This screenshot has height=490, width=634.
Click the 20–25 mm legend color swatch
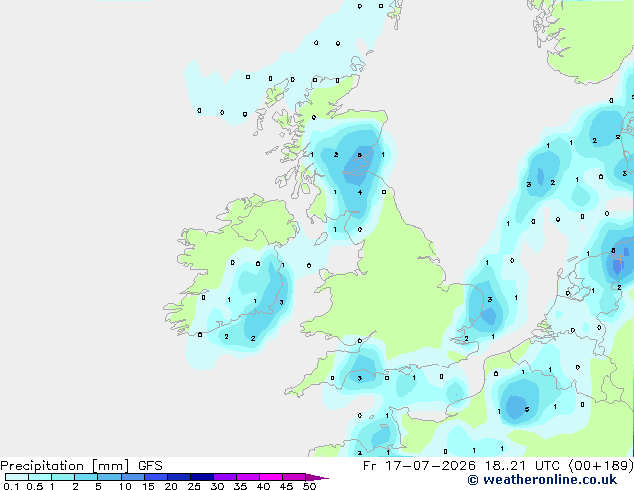coord(179,477)
